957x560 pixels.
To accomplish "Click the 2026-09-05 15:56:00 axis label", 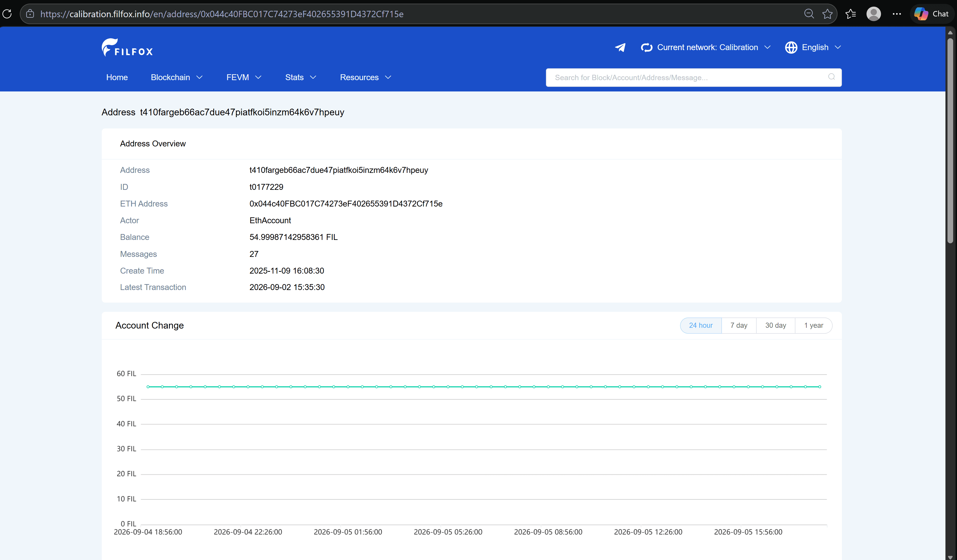I will (x=748, y=532).
